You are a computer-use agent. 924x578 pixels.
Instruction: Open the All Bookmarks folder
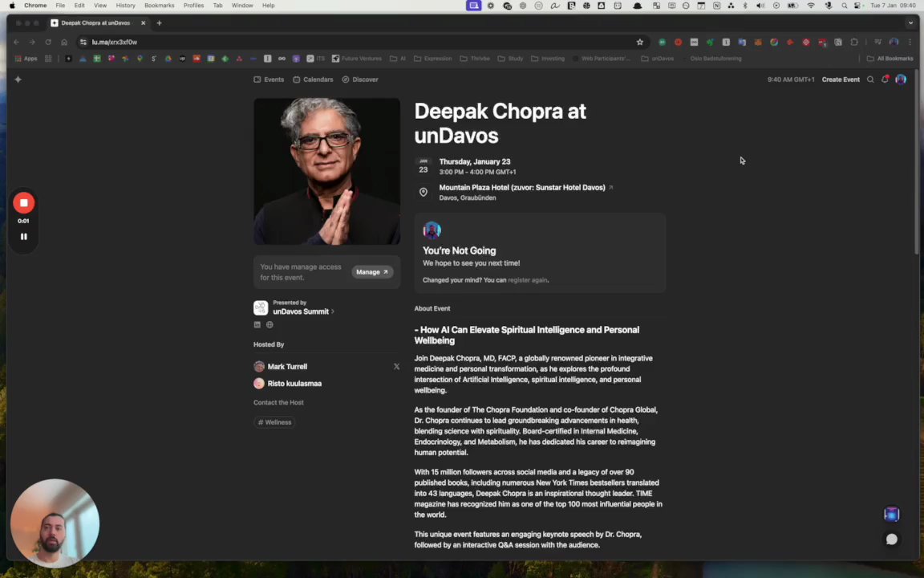(x=890, y=59)
